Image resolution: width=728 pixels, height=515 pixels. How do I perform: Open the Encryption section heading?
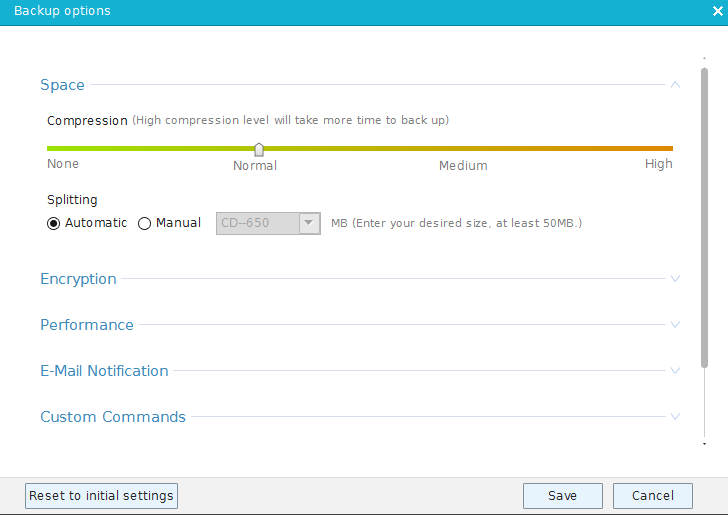pyautogui.click(x=78, y=279)
